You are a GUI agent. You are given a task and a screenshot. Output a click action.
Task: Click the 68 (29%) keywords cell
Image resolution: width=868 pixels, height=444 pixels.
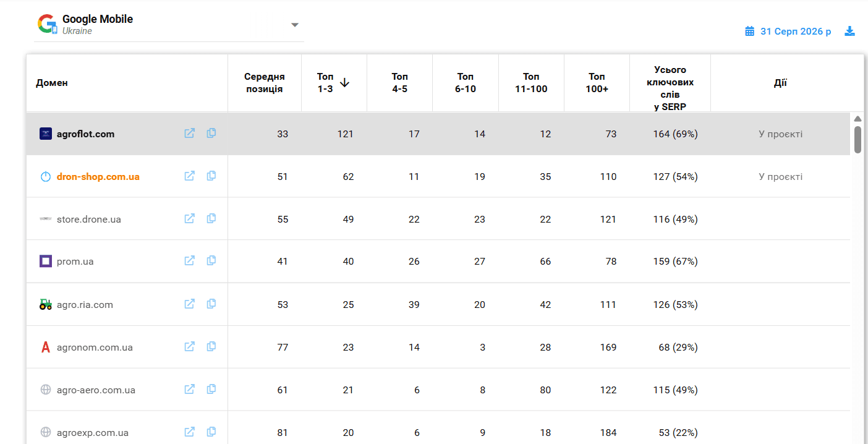(x=678, y=347)
